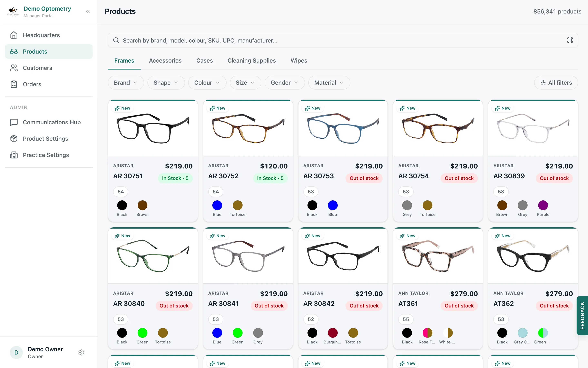
Task: Select Blue colour swatch on AR 30753
Action: [333, 205]
